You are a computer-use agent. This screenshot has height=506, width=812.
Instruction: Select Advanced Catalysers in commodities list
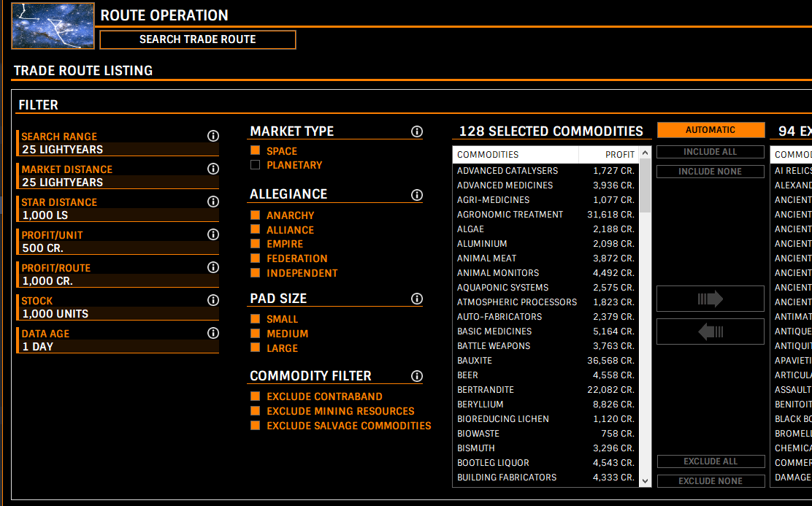coord(545,170)
